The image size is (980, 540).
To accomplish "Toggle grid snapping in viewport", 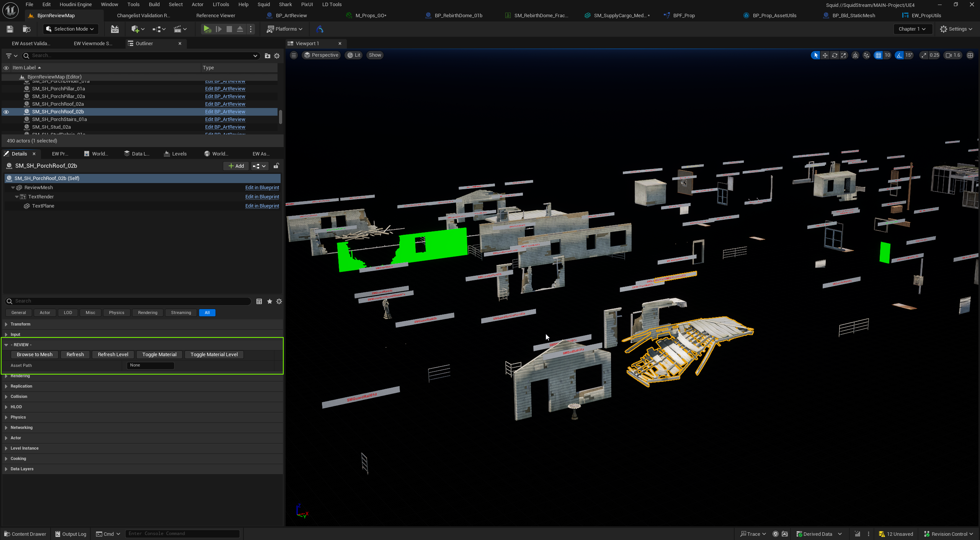I will 878,55.
